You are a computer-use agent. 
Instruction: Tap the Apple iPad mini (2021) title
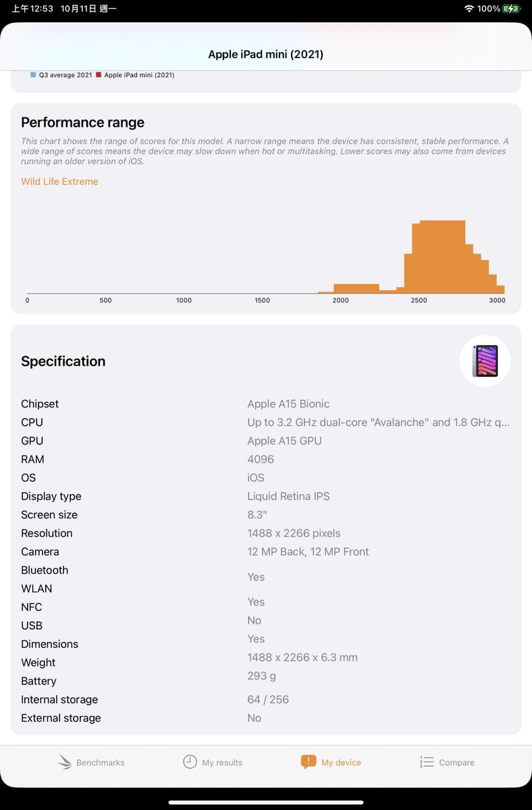click(266, 55)
